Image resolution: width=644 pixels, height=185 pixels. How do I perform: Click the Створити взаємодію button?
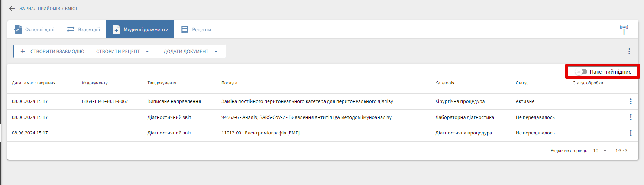pos(57,51)
